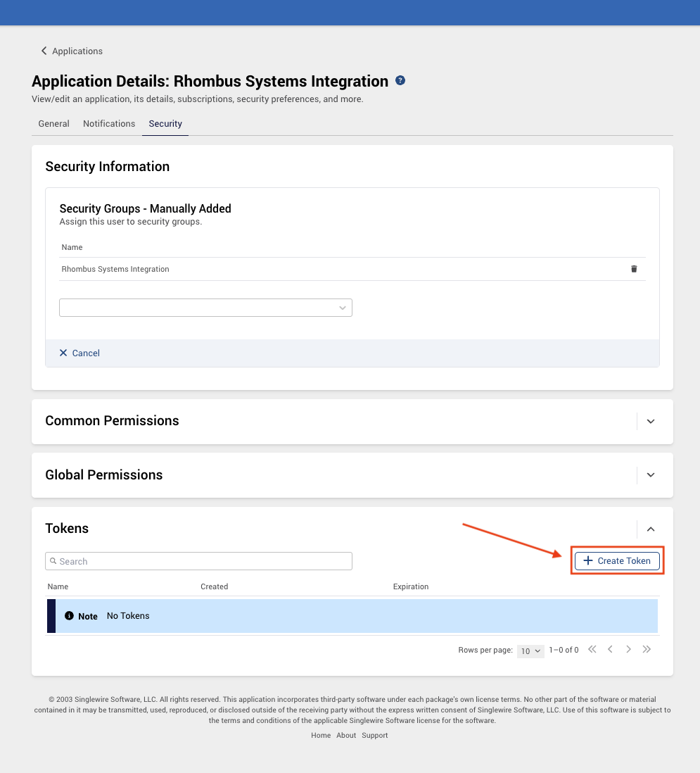The image size is (700, 773).
Task: Open the Rows per page dropdown
Action: tap(530, 651)
